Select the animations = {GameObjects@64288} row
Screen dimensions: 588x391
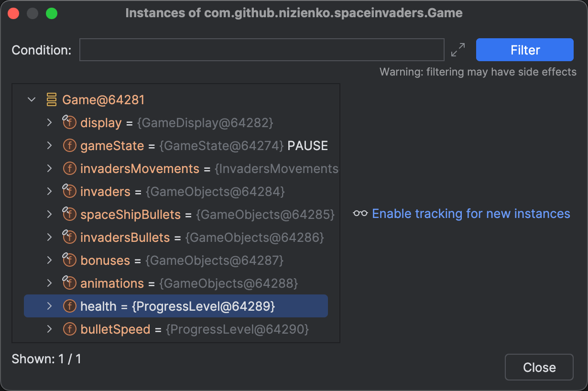click(x=189, y=283)
